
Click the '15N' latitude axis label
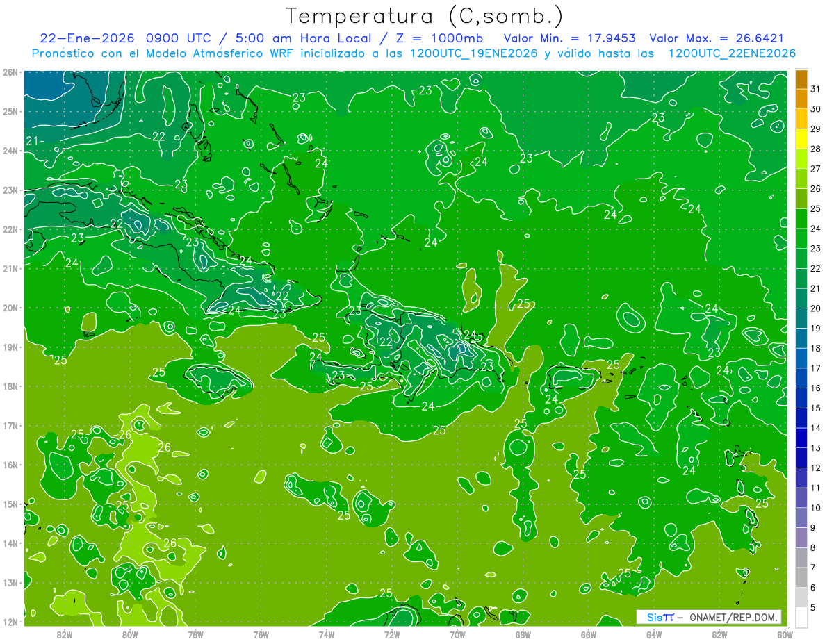click(x=10, y=504)
